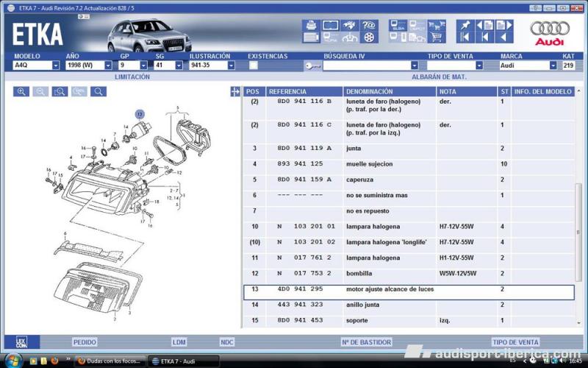
Task: Click the Pedido button in bottom bar
Action: pos(85,342)
